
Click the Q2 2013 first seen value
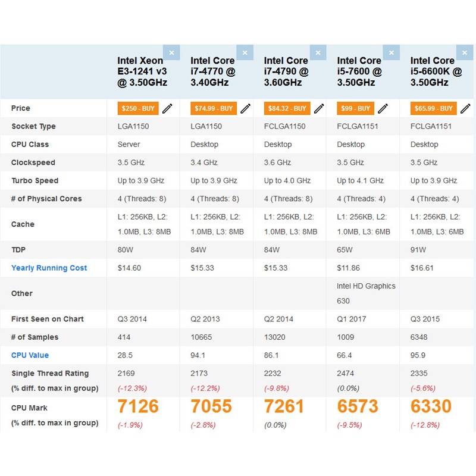(x=205, y=319)
